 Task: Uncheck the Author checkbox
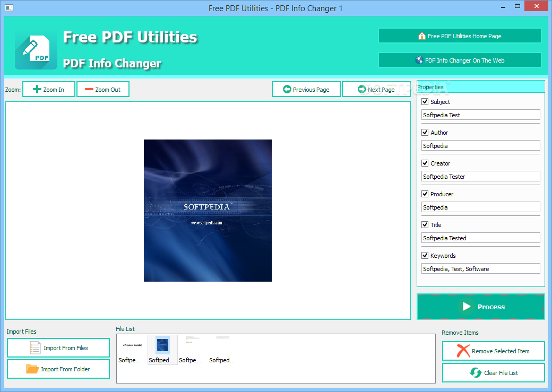click(x=425, y=132)
